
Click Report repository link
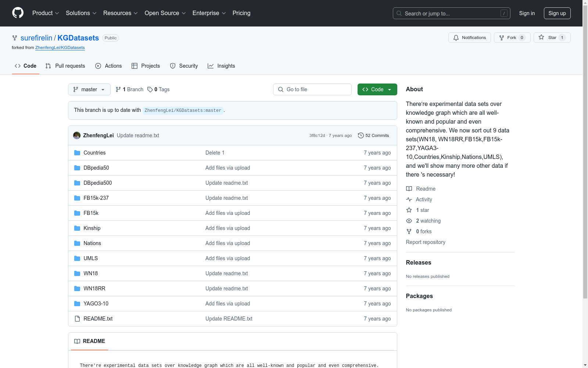pos(426,242)
